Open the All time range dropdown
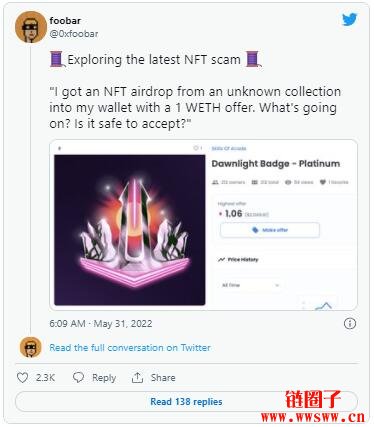The height and width of the screenshot is (427, 374). tap(250, 285)
